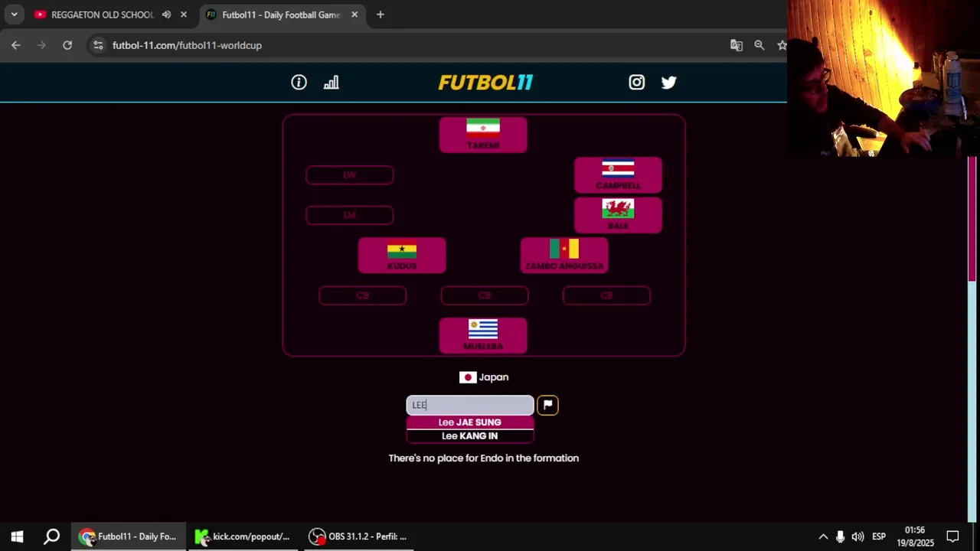980x551 pixels.
Task: Go back in browser history
Action: pos(16,45)
